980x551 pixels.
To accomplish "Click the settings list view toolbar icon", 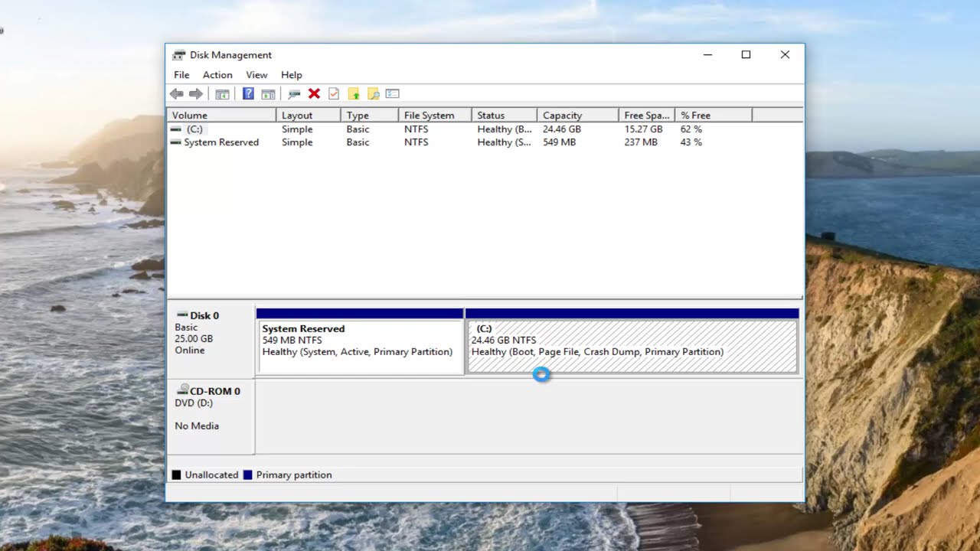I will [393, 93].
